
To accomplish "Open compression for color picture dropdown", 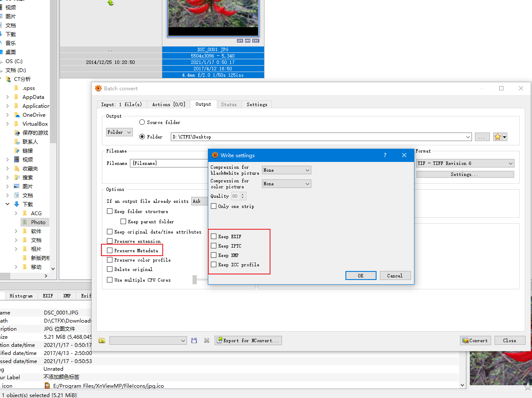I will coord(286,184).
